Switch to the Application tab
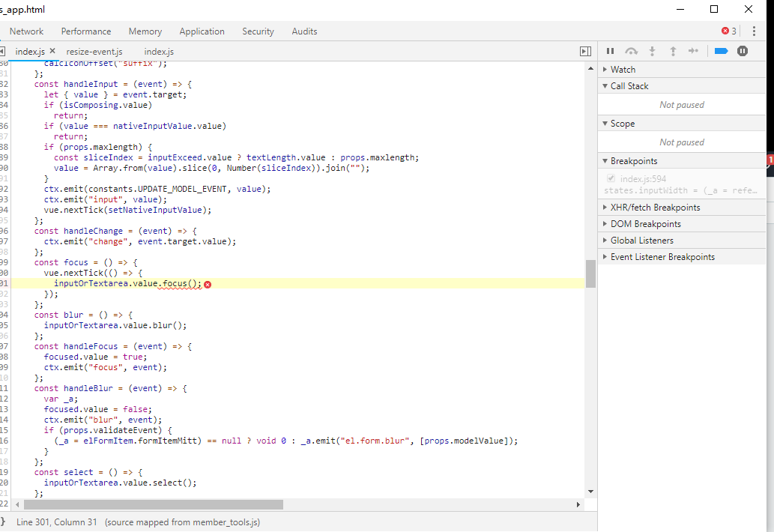Viewport: 774px width, 532px height. click(x=202, y=31)
